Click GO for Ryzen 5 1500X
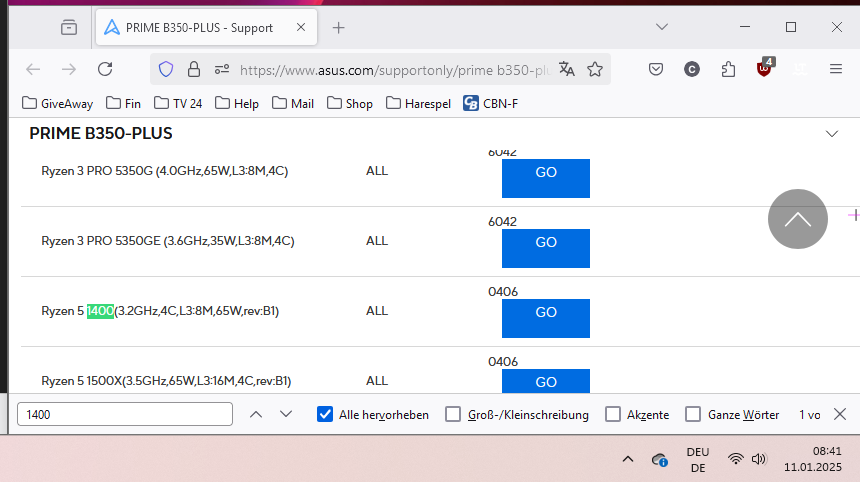Image resolution: width=860 pixels, height=482 pixels. pyautogui.click(x=546, y=381)
